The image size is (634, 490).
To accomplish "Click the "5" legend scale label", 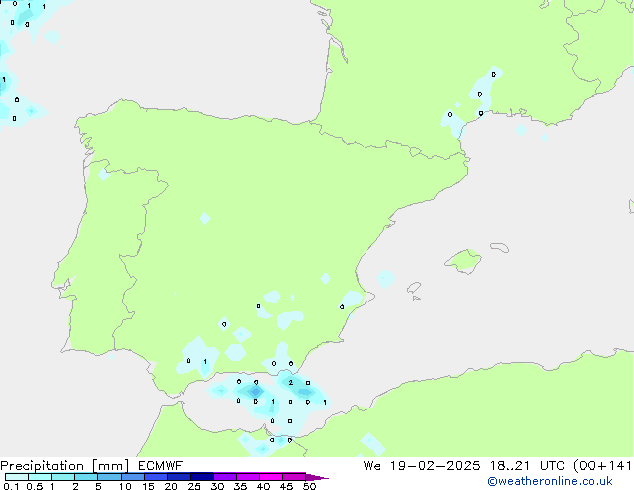I will (98, 486).
